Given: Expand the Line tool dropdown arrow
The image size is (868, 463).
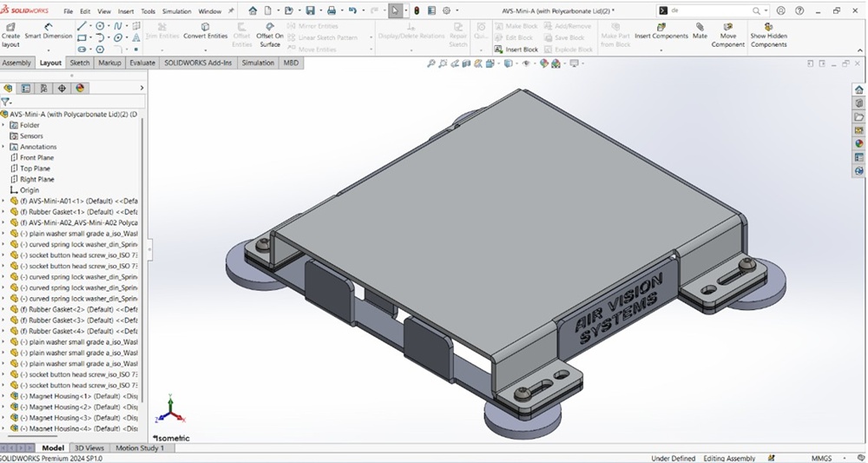Looking at the screenshot, I should [x=91, y=26].
